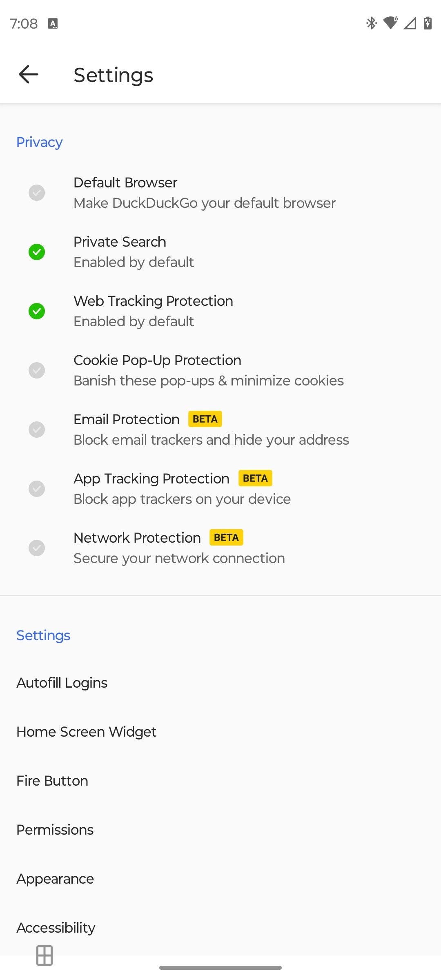Screen dimensions: 441x980
Task: Click the Bluetooth icon in status bar
Action: click(371, 23)
